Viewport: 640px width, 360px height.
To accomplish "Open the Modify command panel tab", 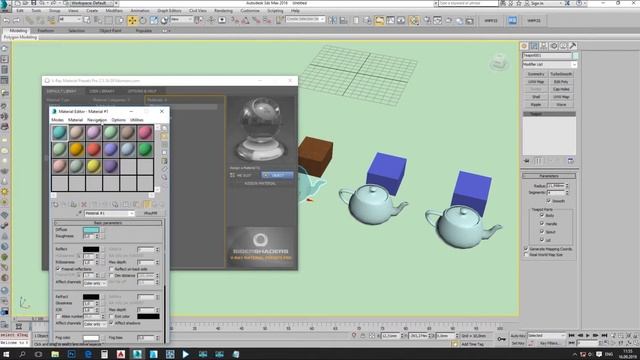I will click(534, 46).
